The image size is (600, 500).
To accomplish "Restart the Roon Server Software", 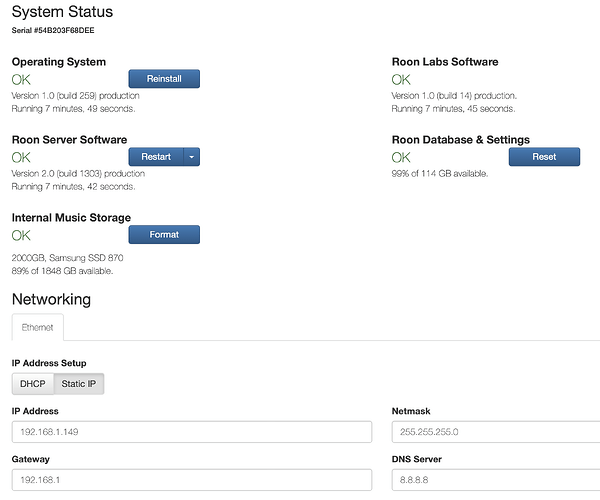I will point(156,157).
